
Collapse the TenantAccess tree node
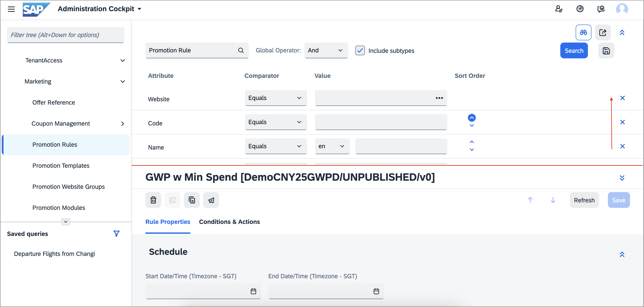[x=122, y=61]
